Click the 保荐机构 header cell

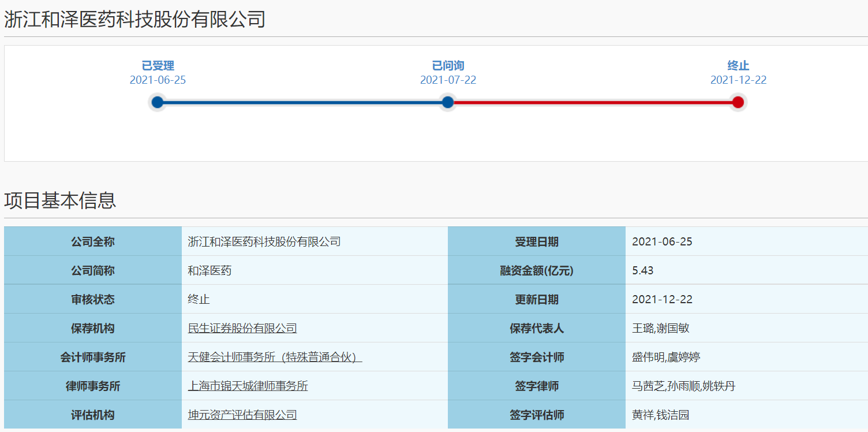click(93, 328)
